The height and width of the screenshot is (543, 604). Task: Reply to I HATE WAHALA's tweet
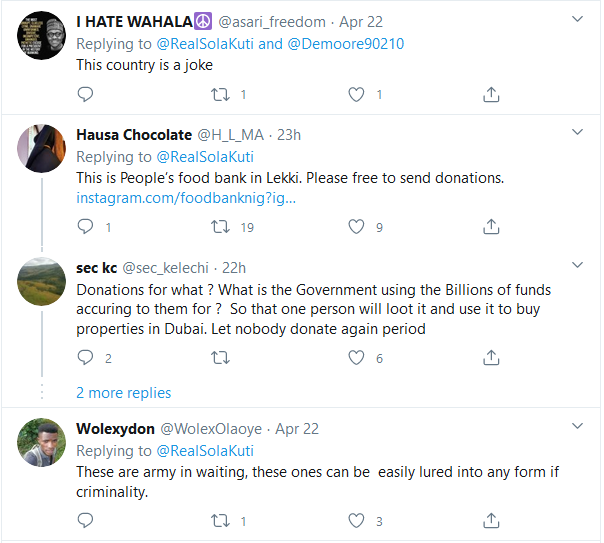[85, 95]
